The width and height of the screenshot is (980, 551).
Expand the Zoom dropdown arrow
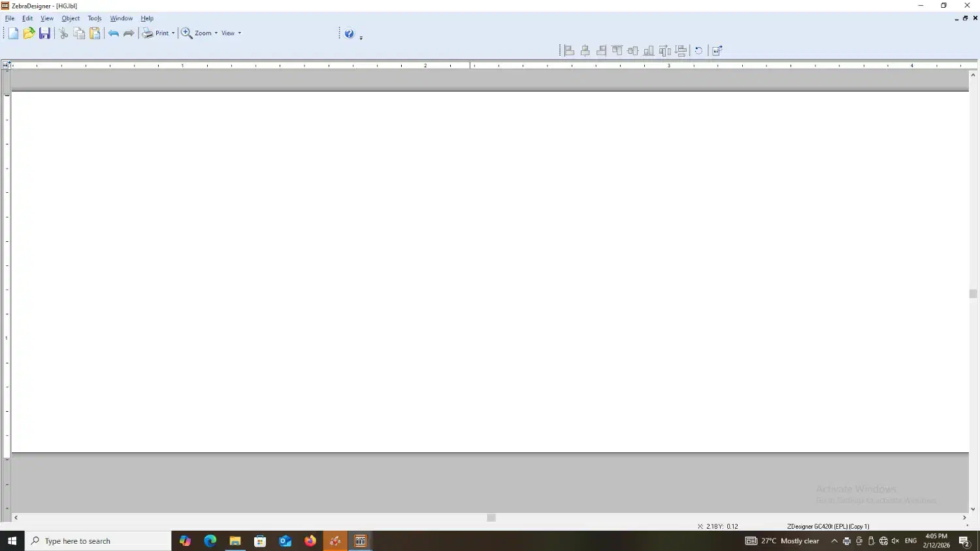coord(216,33)
